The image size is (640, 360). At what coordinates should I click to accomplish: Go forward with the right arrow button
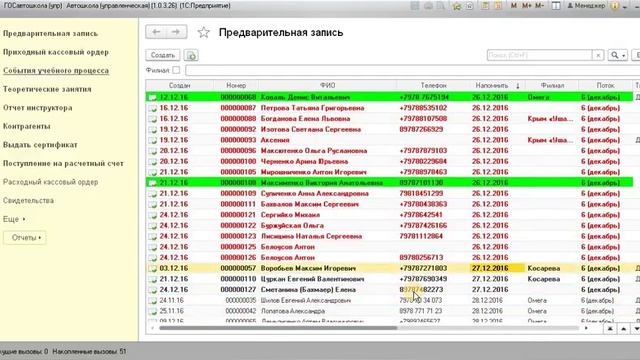[176, 32]
